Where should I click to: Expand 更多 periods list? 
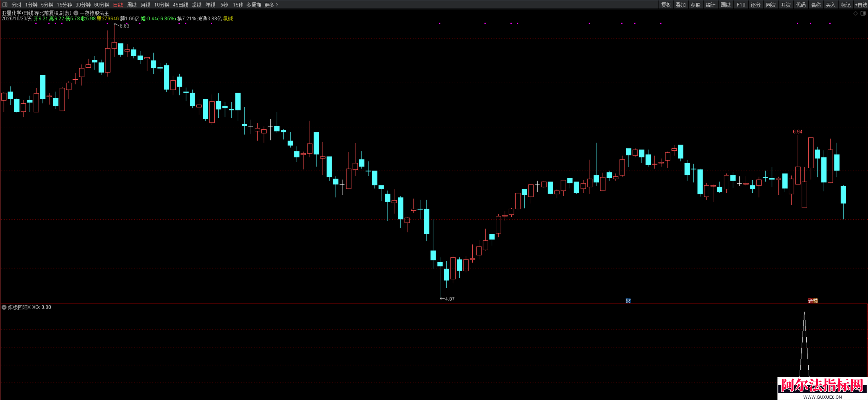[271, 5]
